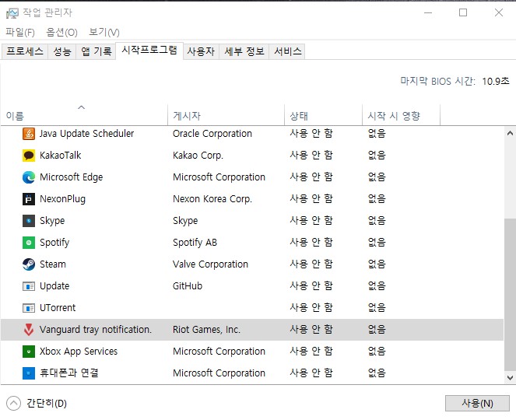
Task: Select the 시작프로그램 tab
Action: click(x=149, y=51)
